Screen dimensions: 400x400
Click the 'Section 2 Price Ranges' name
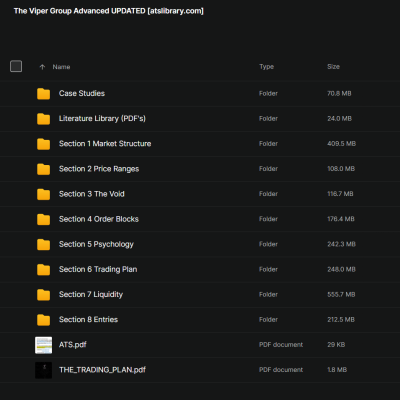point(99,169)
